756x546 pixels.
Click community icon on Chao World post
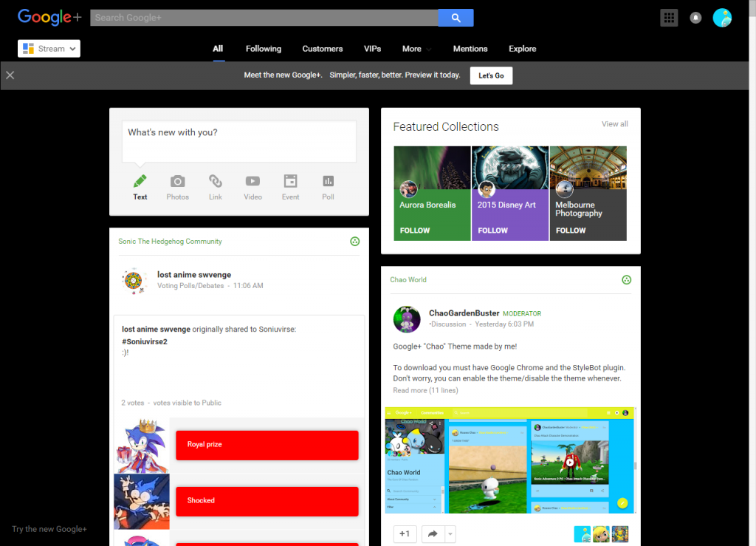coord(626,280)
